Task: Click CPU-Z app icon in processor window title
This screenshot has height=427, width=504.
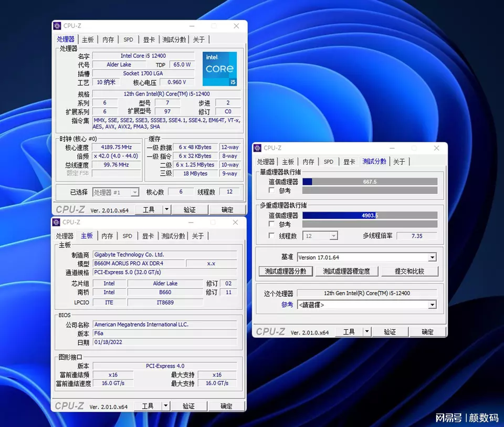Action: tap(57, 26)
